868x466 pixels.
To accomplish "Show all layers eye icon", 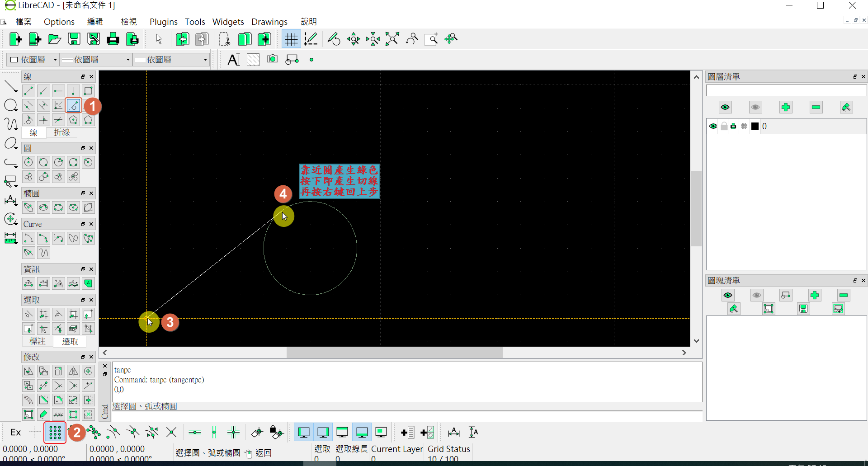I will coord(725,107).
